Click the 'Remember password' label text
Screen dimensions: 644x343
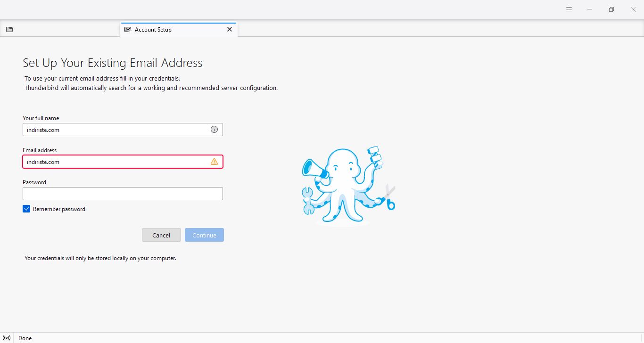click(59, 209)
